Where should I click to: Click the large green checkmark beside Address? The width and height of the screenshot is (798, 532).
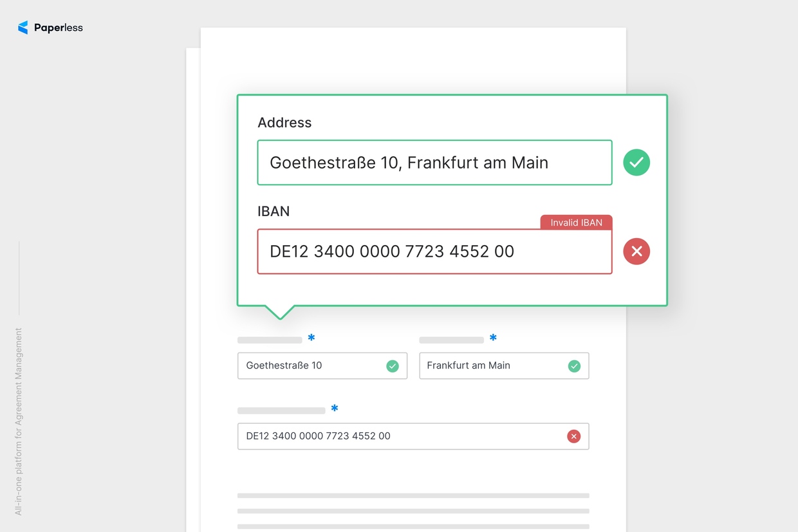[636, 162]
